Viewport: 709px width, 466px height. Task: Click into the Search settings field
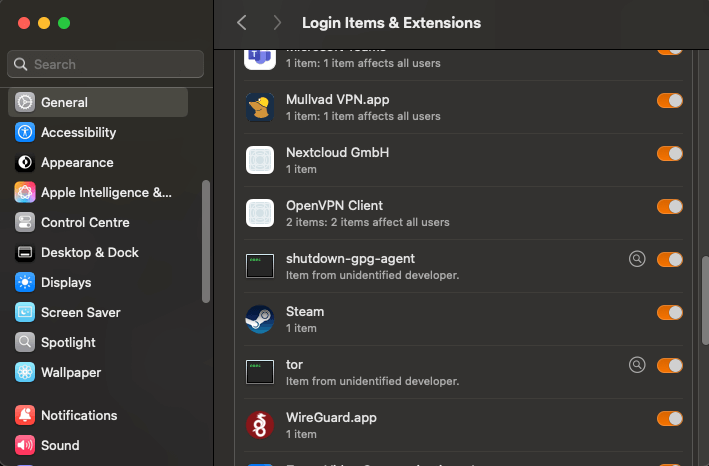[x=105, y=64]
